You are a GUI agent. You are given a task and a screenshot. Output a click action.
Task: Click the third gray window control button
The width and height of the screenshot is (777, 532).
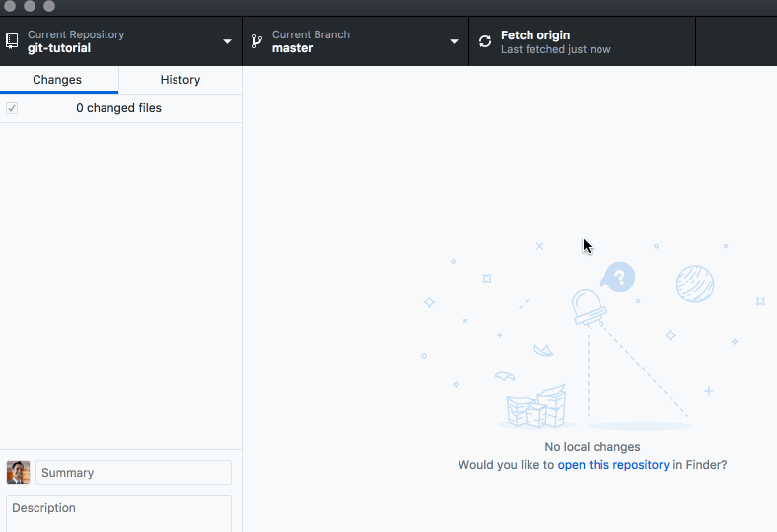point(49,6)
